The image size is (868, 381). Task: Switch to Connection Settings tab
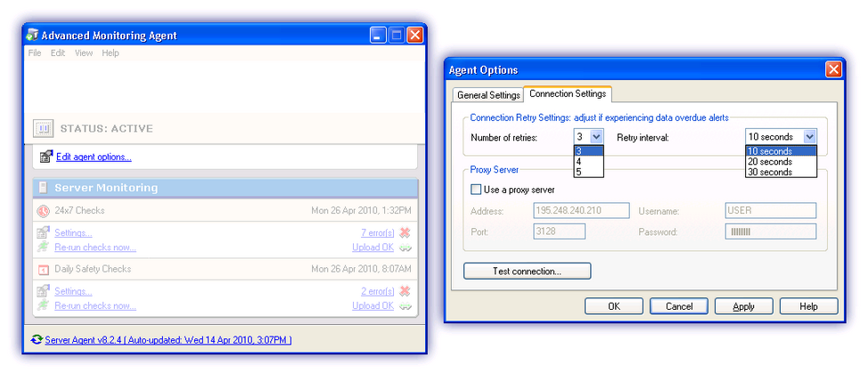click(568, 94)
